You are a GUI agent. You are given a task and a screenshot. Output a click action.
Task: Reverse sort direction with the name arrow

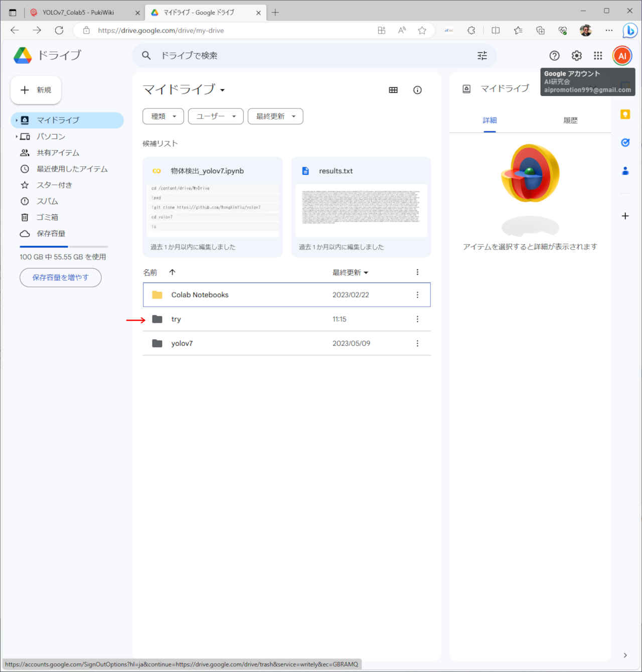(172, 272)
